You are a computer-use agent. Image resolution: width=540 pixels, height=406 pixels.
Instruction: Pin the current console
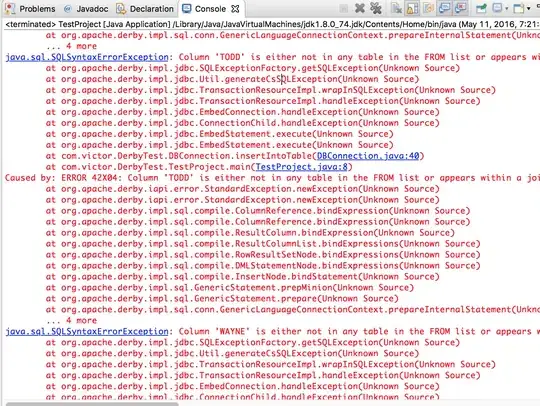click(x=481, y=8)
